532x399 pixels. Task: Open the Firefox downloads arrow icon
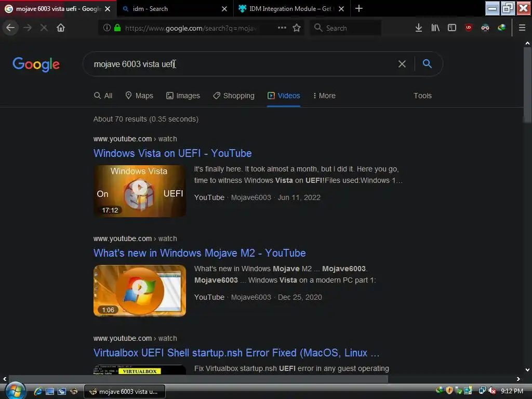[419, 28]
